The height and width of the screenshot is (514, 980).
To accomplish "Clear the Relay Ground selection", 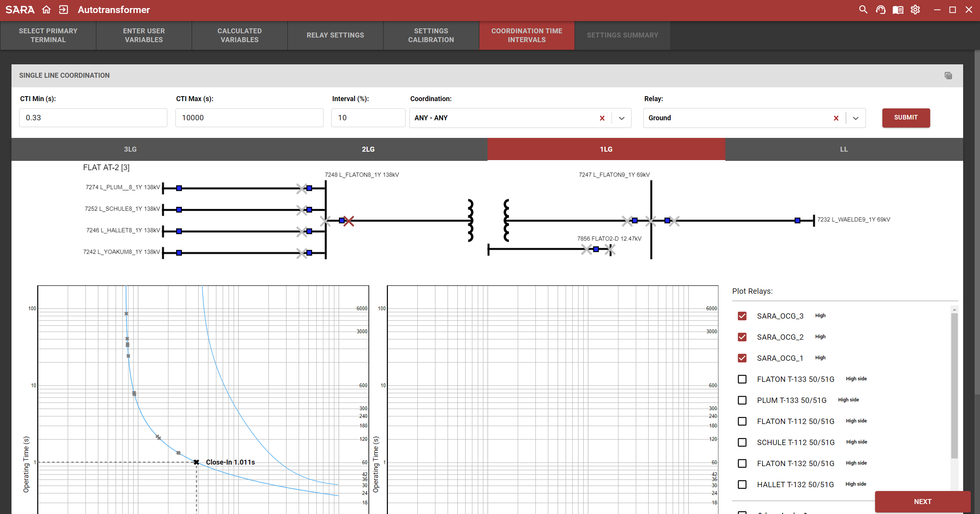I will (x=836, y=118).
